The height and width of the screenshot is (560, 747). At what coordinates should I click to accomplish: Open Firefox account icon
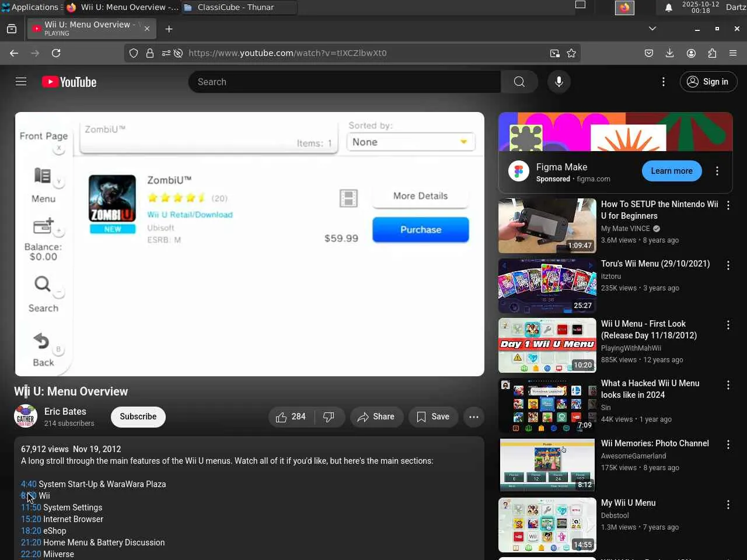(x=691, y=53)
